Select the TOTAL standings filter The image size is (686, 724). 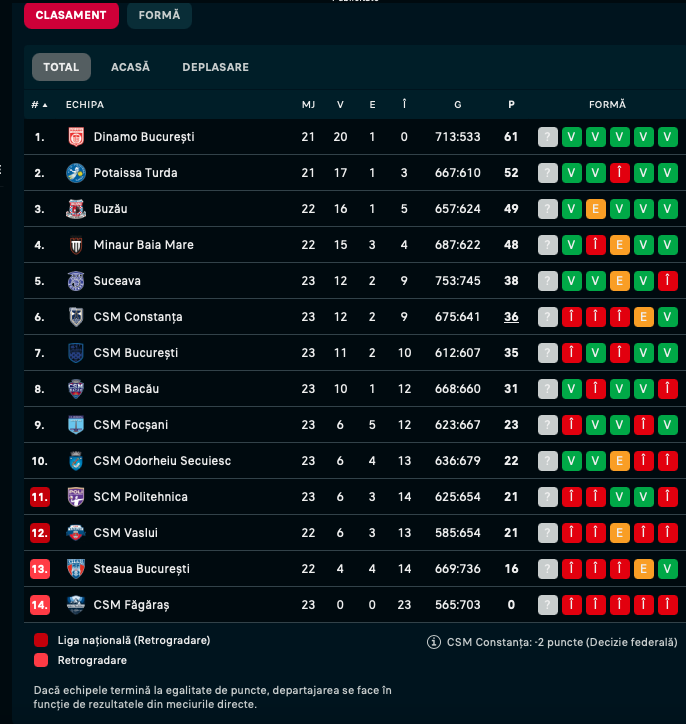pos(61,67)
